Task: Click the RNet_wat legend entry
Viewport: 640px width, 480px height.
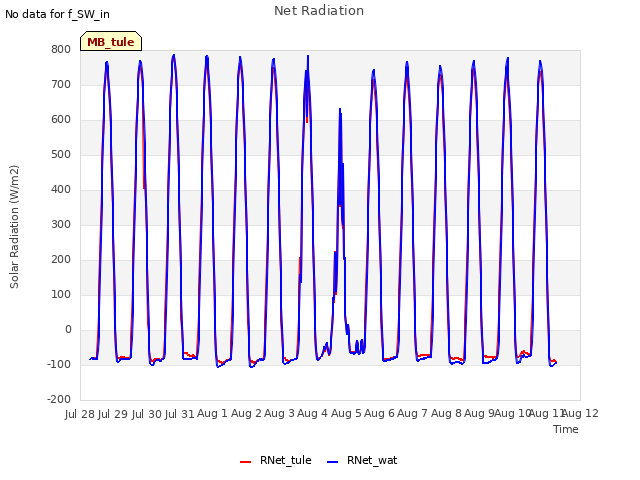Action: [x=362, y=460]
